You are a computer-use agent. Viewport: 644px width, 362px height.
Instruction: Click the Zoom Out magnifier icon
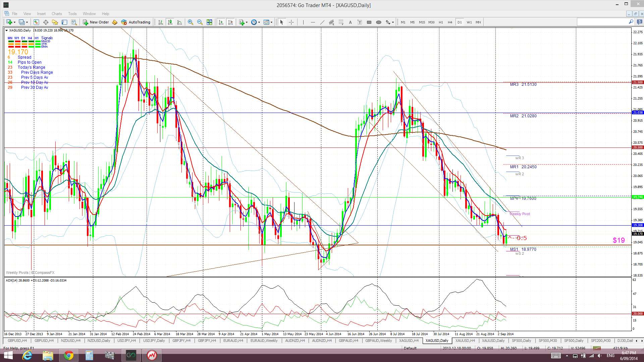[200, 22]
